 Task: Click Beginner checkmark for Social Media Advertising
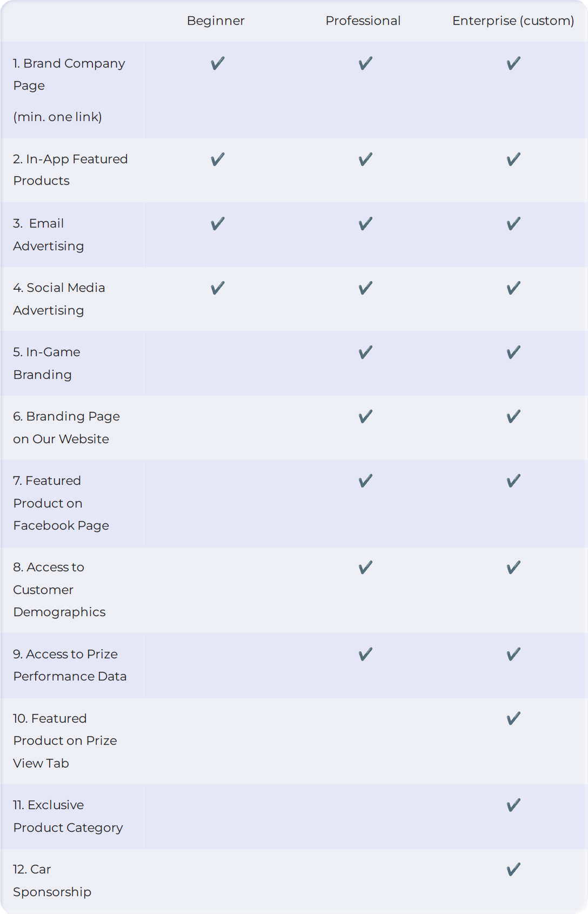point(218,288)
